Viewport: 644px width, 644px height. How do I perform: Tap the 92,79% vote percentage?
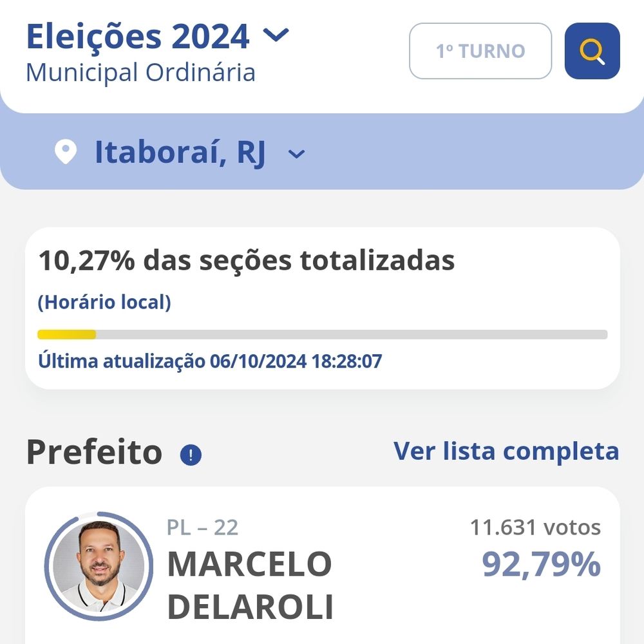coord(542,564)
